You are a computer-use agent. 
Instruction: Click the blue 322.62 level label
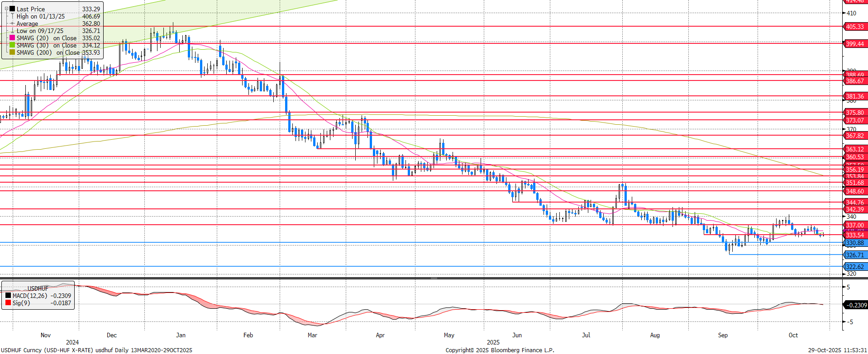pos(854,267)
